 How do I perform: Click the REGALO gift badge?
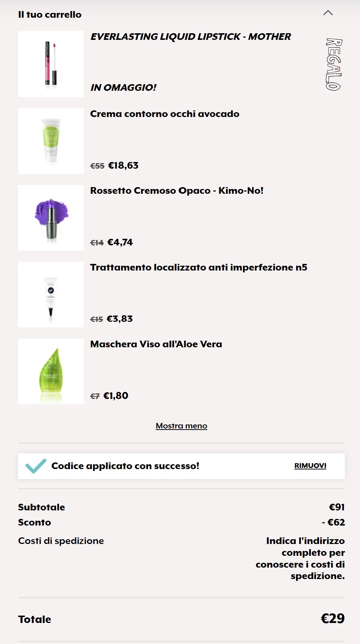tap(334, 64)
